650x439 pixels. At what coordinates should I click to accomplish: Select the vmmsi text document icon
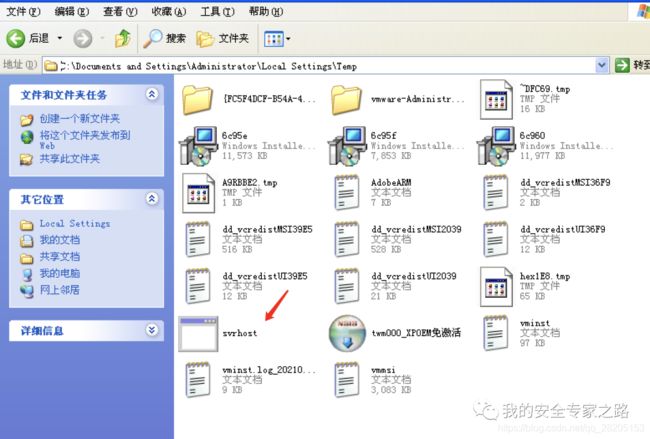pyautogui.click(x=347, y=379)
